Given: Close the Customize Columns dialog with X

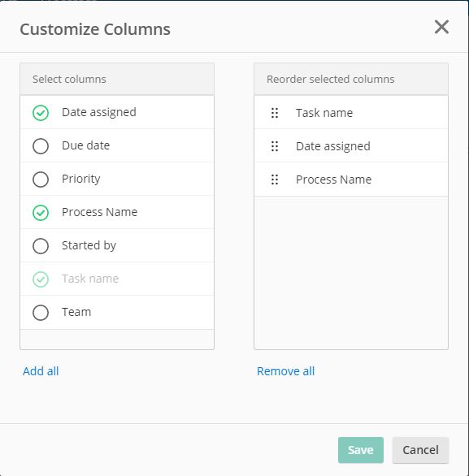Looking at the screenshot, I should point(441,28).
